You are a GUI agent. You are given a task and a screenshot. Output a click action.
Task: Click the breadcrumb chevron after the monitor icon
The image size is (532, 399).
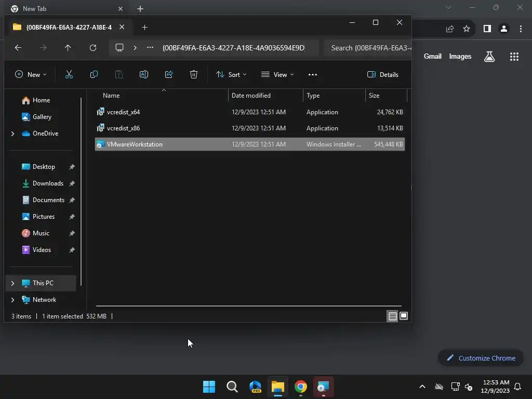[x=135, y=47]
